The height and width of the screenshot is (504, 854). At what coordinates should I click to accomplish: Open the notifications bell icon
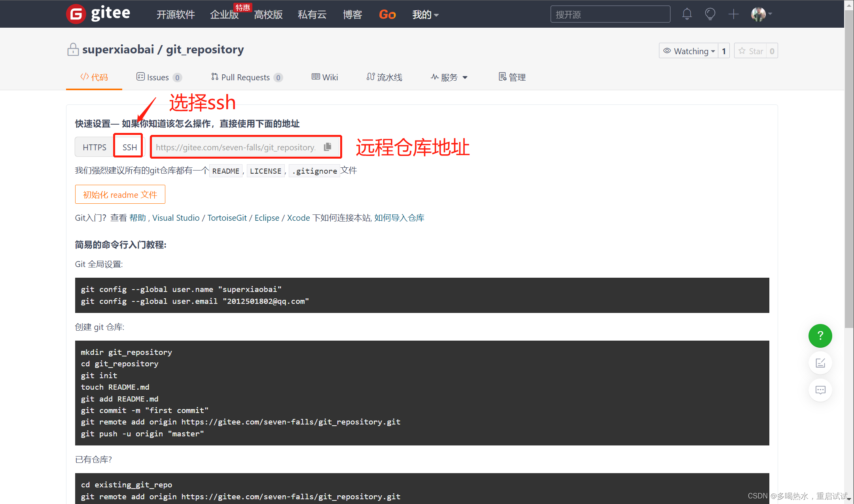pos(687,14)
